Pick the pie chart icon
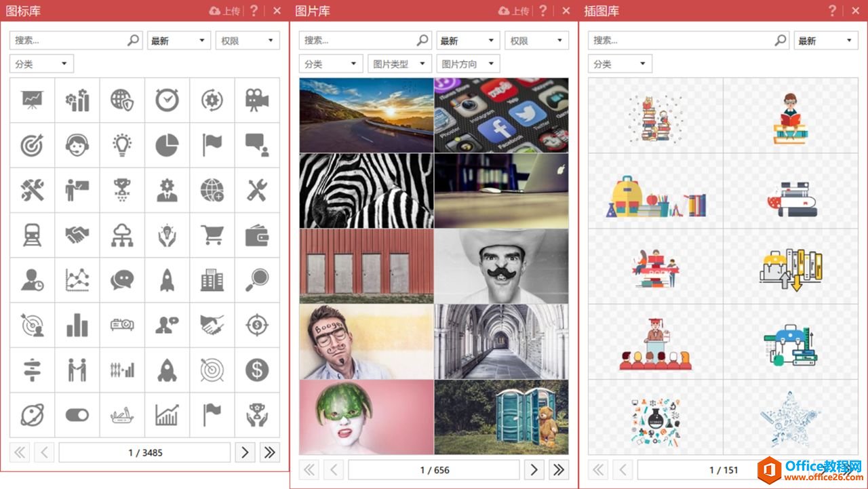The height and width of the screenshot is (489, 868). [x=167, y=145]
